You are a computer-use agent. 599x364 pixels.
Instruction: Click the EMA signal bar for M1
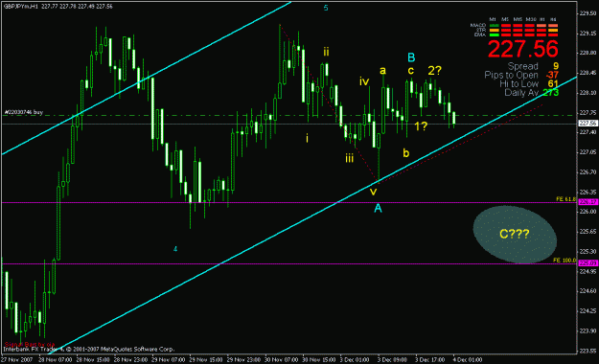[495, 34]
